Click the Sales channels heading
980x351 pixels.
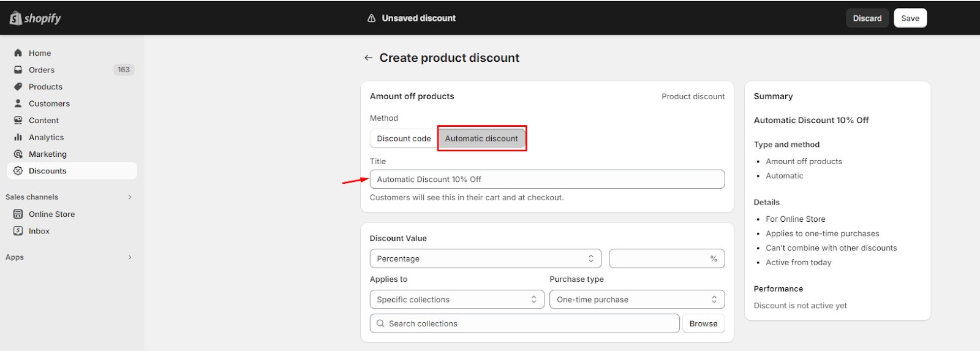[32, 197]
